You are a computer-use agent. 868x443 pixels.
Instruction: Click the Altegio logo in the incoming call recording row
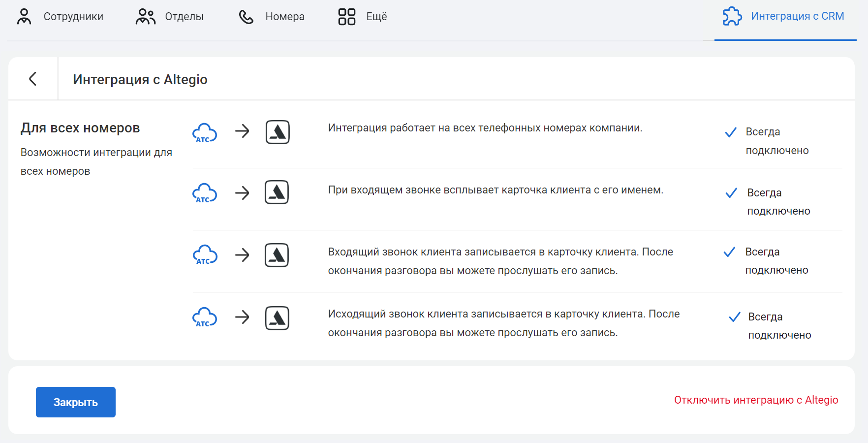(277, 255)
